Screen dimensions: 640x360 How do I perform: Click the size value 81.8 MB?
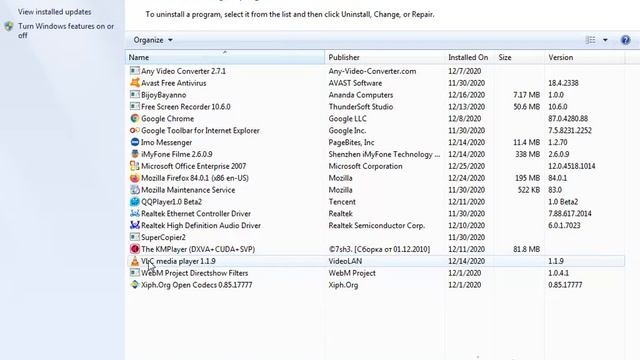click(527, 249)
